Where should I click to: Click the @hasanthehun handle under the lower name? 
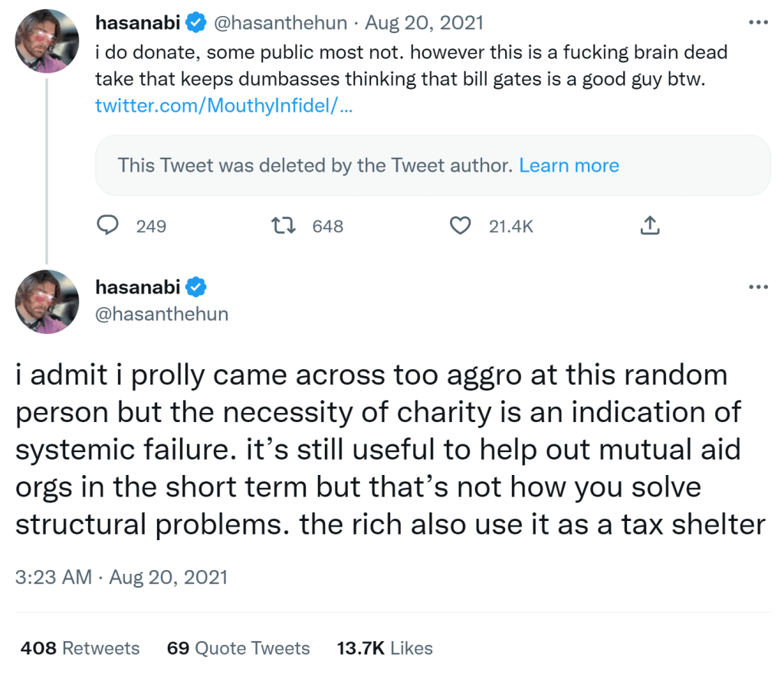162,313
